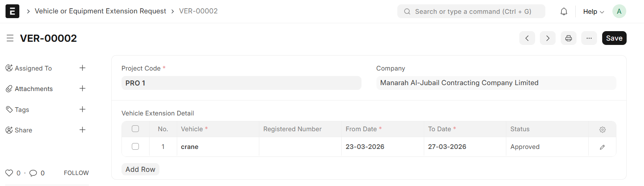Navigate to Vehicle or Equipment Extension Request breadcrumb
The width and height of the screenshot is (644, 186).
coord(100,11)
